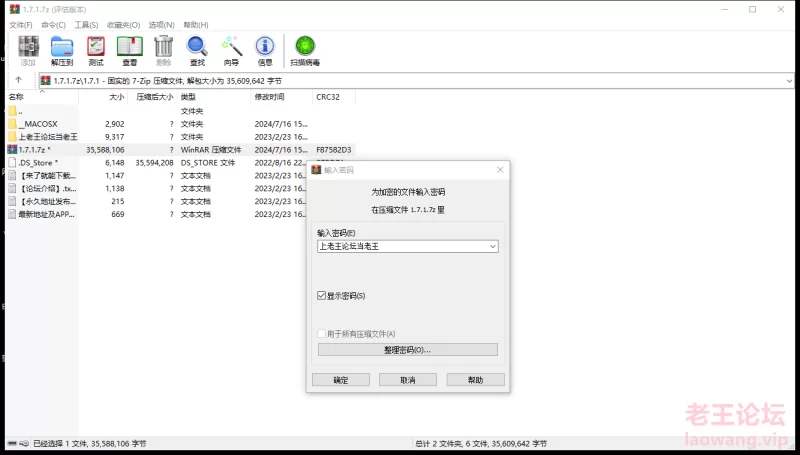
Task: Open the 选项(N) menu
Action: pyautogui.click(x=162, y=24)
